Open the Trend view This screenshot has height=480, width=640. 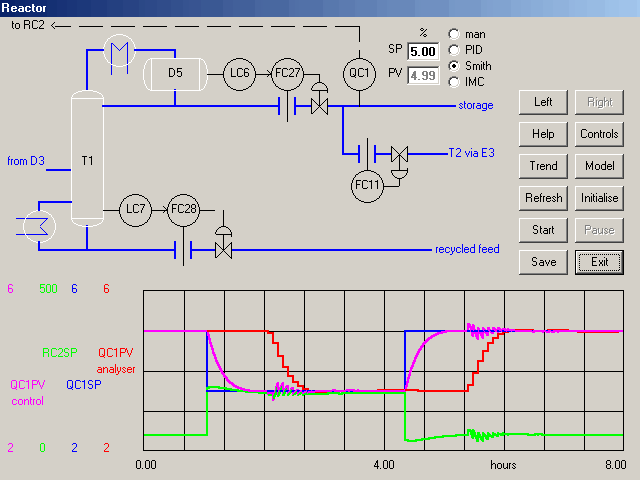[543, 166]
